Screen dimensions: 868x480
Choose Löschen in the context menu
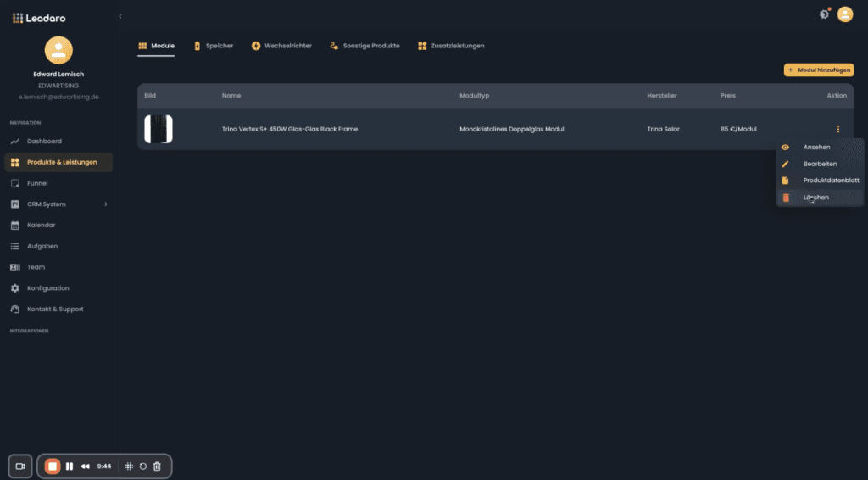[820, 198]
